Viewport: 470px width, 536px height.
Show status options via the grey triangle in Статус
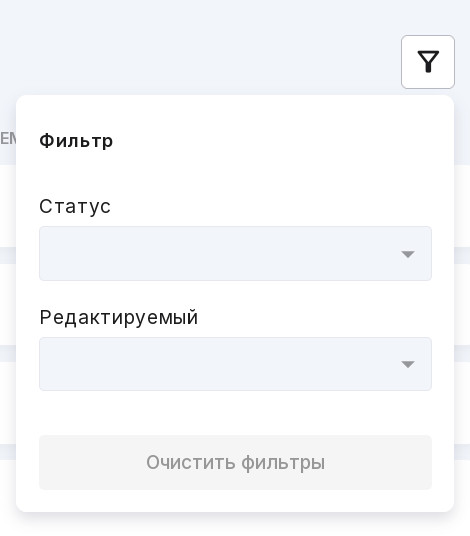(x=407, y=254)
